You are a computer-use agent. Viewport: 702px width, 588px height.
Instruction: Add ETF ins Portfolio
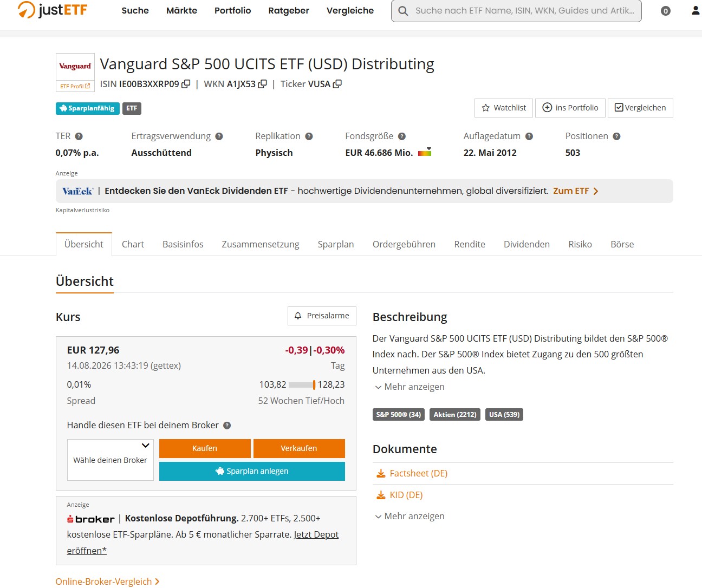[570, 108]
